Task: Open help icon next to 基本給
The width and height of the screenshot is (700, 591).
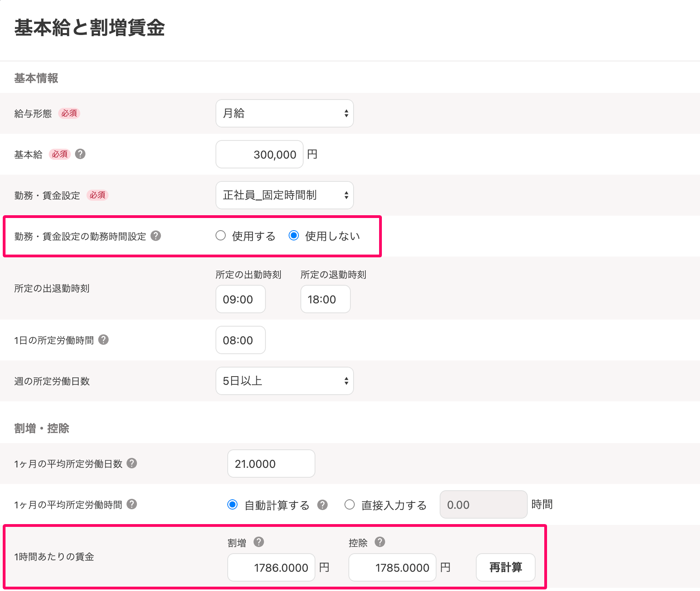Action: 80,154
